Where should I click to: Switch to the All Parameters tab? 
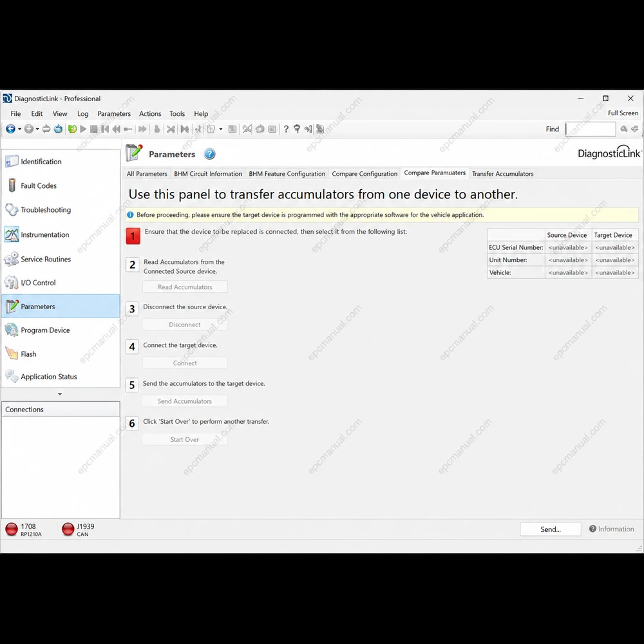(147, 174)
